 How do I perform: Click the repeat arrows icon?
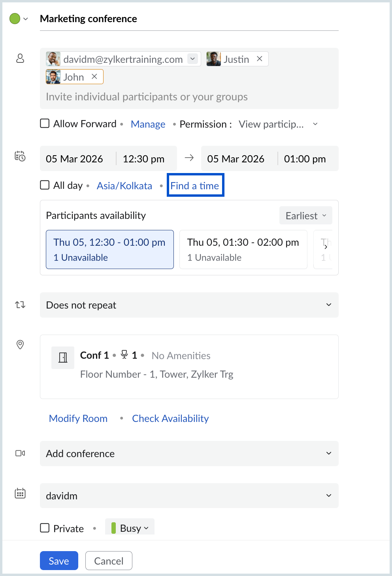(x=20, y=305)
